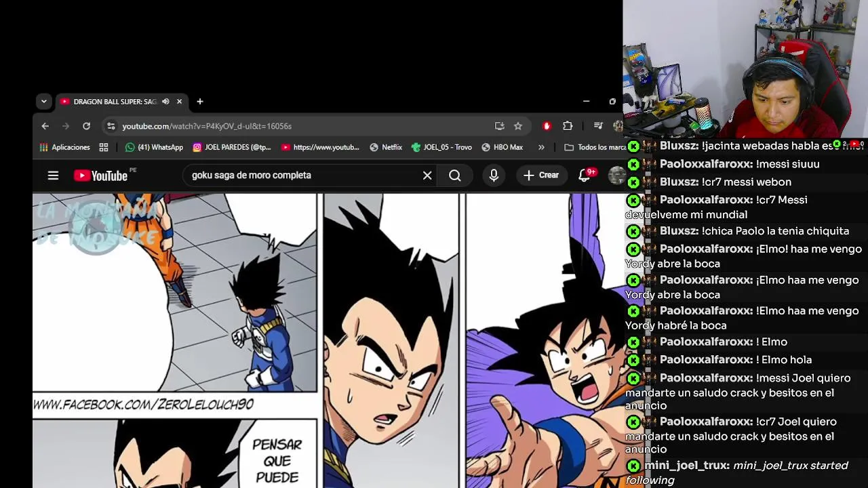This screenshot has height=488, width=868.
Task: Reload the current YouTube page
Action: [86, 126]
